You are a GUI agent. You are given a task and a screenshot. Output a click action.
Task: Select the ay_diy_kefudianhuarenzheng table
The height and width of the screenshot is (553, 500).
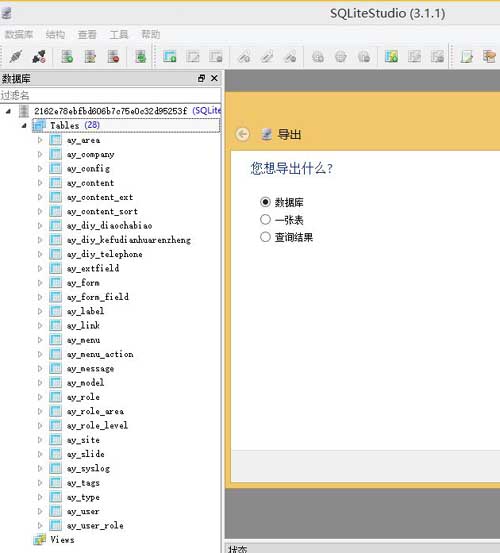tap(129, 240)
